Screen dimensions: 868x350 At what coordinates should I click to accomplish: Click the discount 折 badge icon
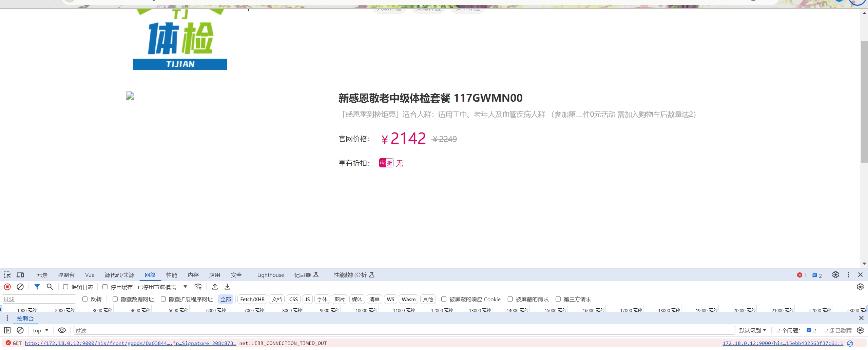click(x=386, y=163)
